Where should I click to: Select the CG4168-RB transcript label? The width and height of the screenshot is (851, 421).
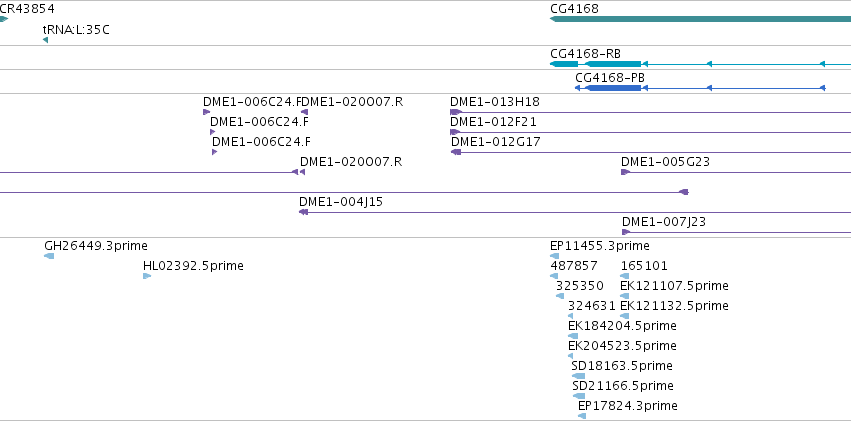586,54
